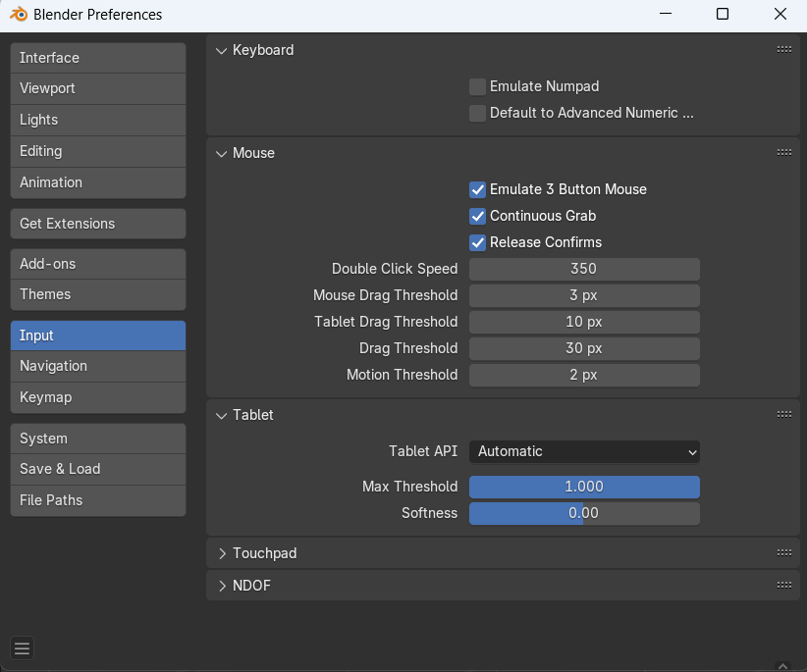Collapse the Mouse panel

pos(221,153)
